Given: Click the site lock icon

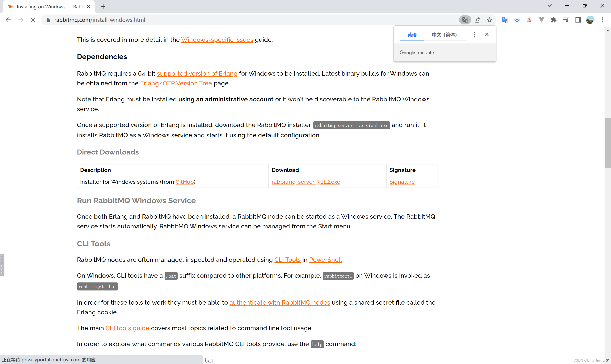Looking at the screenshot, I should tap(48, 20).
